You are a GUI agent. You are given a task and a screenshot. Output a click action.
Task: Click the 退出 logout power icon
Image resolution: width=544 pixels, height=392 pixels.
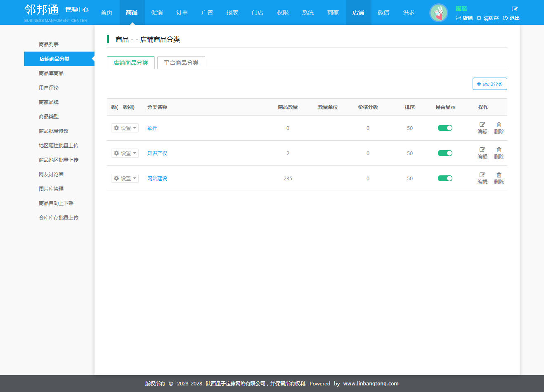click(505, 18)
